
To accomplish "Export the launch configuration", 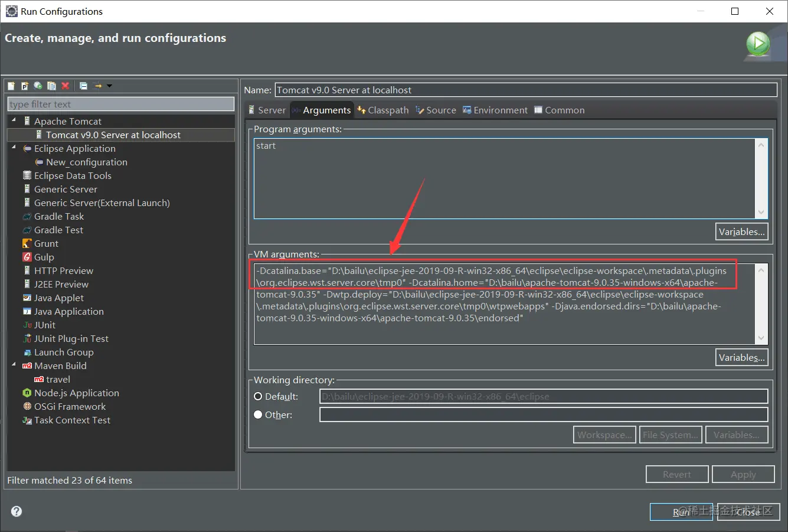I will click(38, 86).
